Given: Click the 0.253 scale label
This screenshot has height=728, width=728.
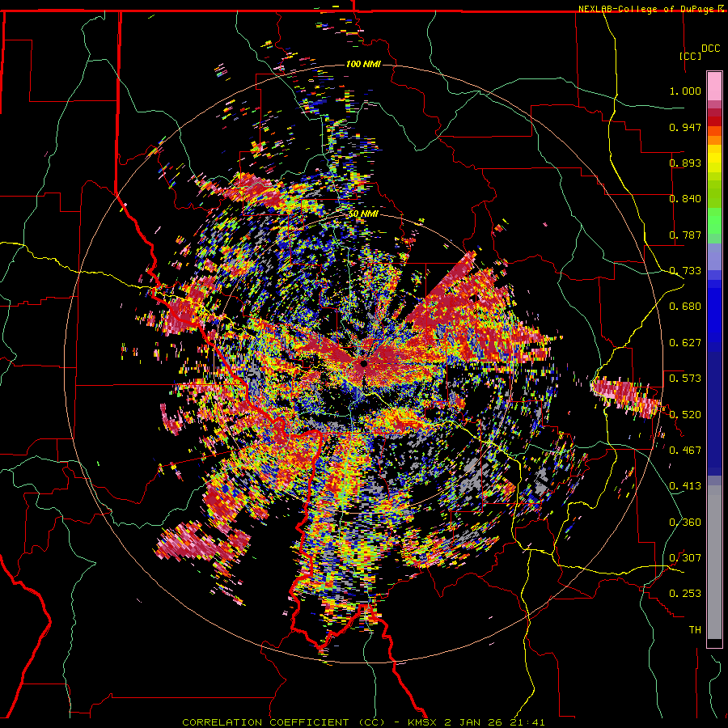Looking at the screenshot, I should click(x=685, y=594).
